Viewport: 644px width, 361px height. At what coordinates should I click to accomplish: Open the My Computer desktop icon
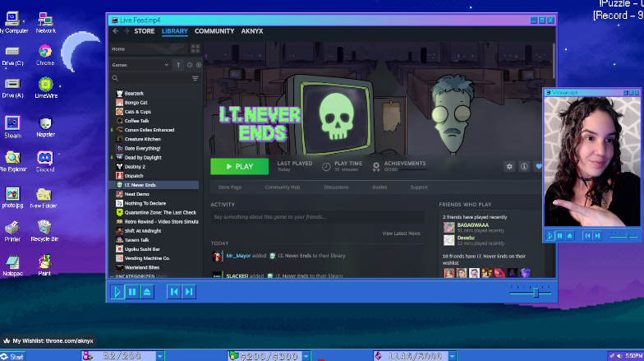tap(12, 22)
